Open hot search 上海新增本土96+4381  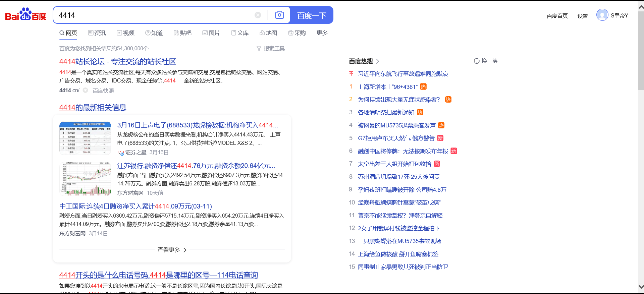pos(388,87)
